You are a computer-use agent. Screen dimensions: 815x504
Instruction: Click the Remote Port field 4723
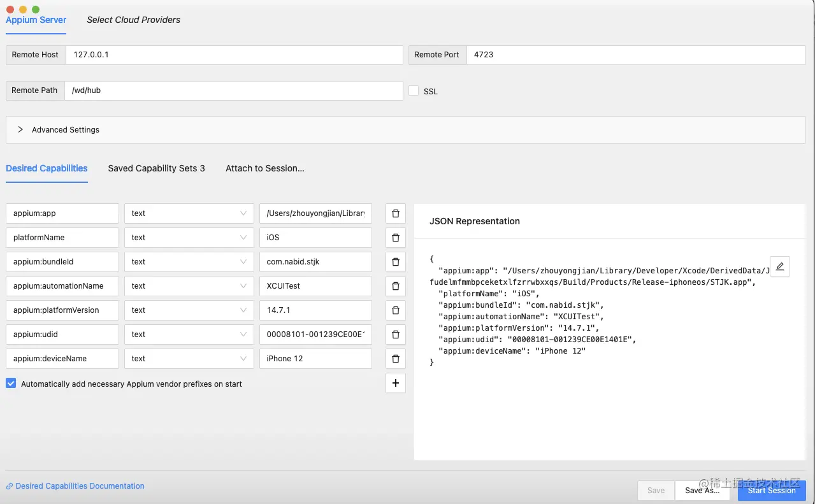[636, 55]
